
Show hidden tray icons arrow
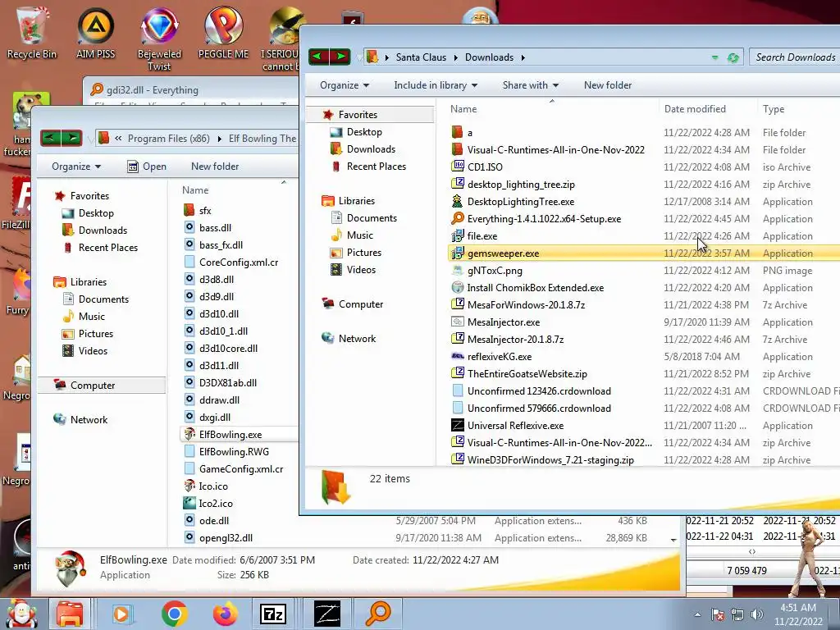click(697, 614)
